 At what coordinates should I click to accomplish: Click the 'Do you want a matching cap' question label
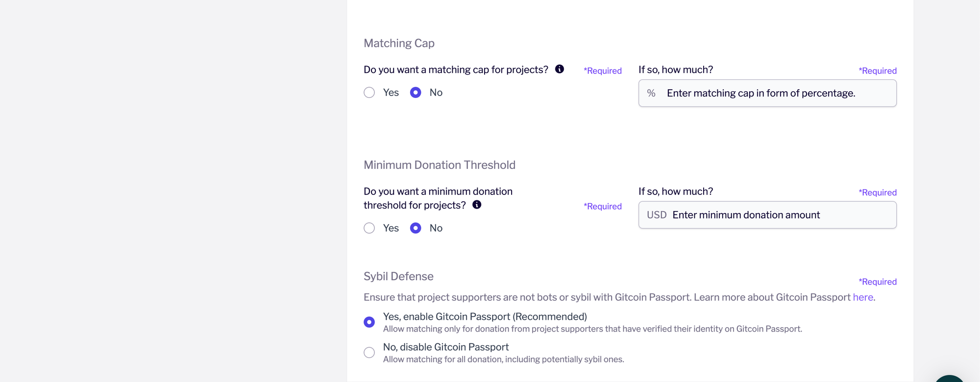(x=456, y=70)
